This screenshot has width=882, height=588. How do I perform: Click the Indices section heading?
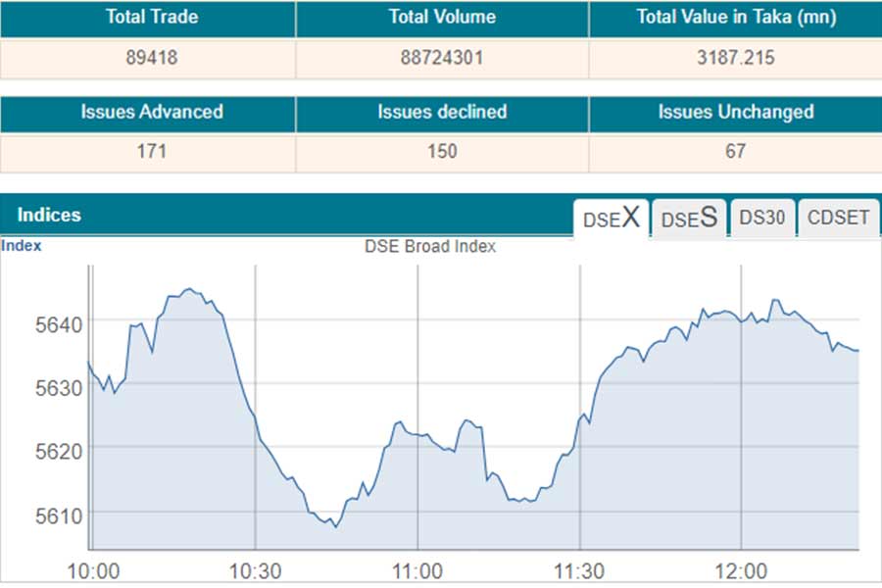49,216
